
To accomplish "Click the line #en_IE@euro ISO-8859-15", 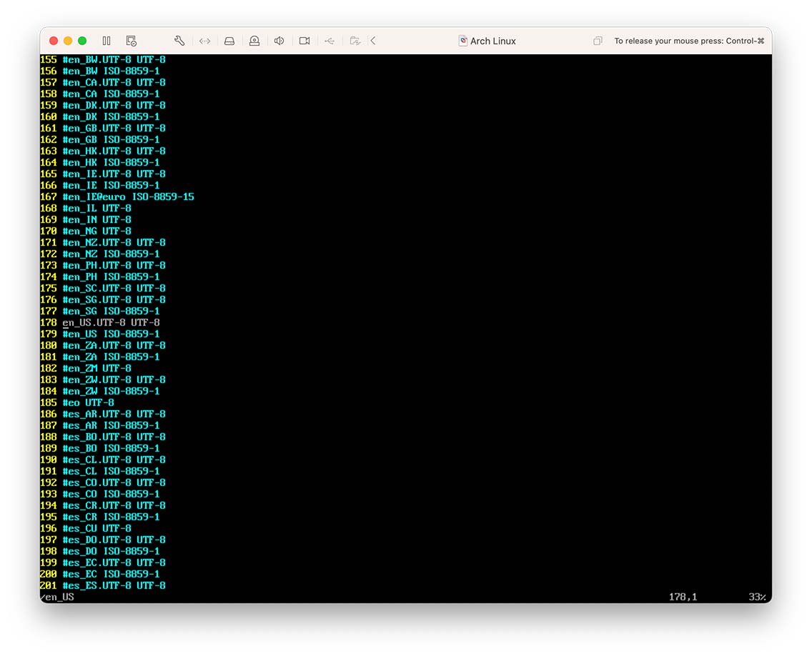I will [129, 197].
